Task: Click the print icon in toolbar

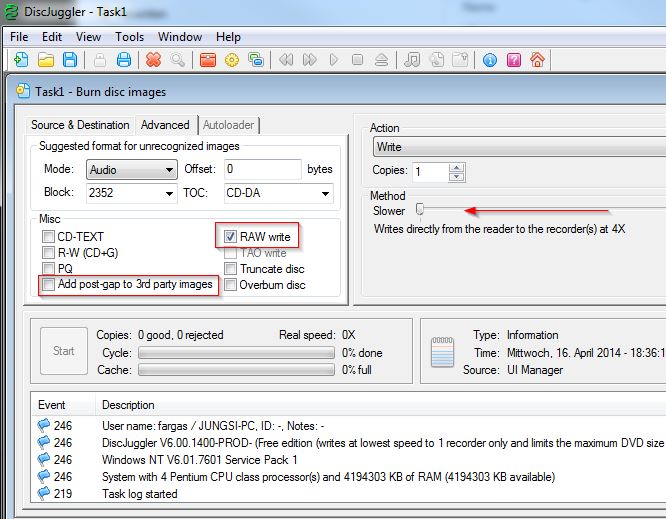Action: 124,60
